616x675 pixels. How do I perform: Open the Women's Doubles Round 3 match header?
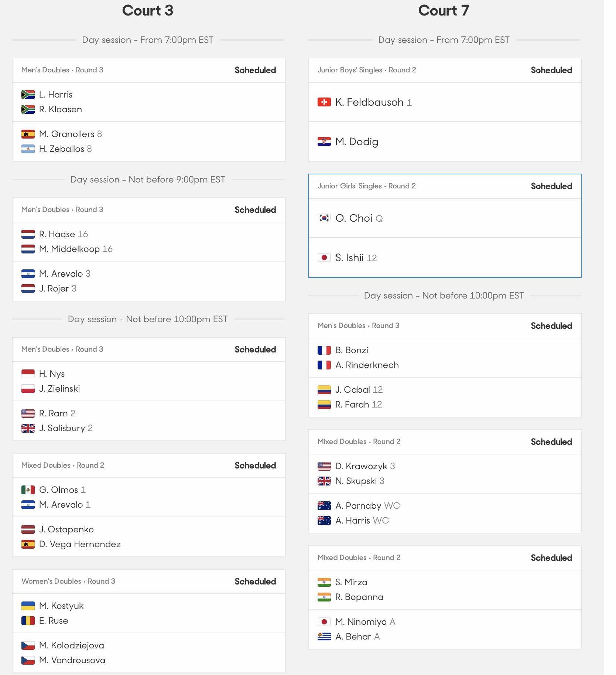[x=149, y=582]
